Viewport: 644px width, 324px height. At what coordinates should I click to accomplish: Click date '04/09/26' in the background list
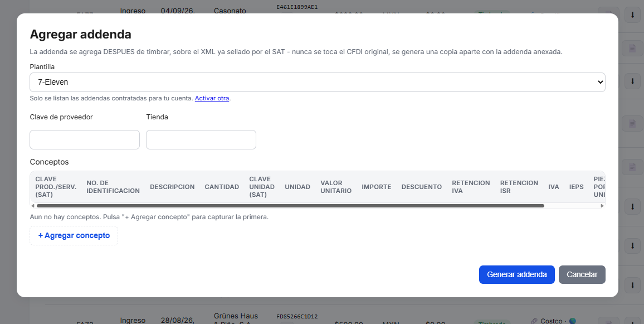(178, 11)
